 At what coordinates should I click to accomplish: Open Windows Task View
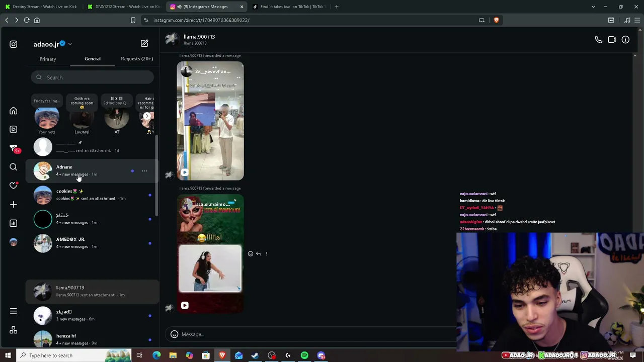(x=139, y=355)
